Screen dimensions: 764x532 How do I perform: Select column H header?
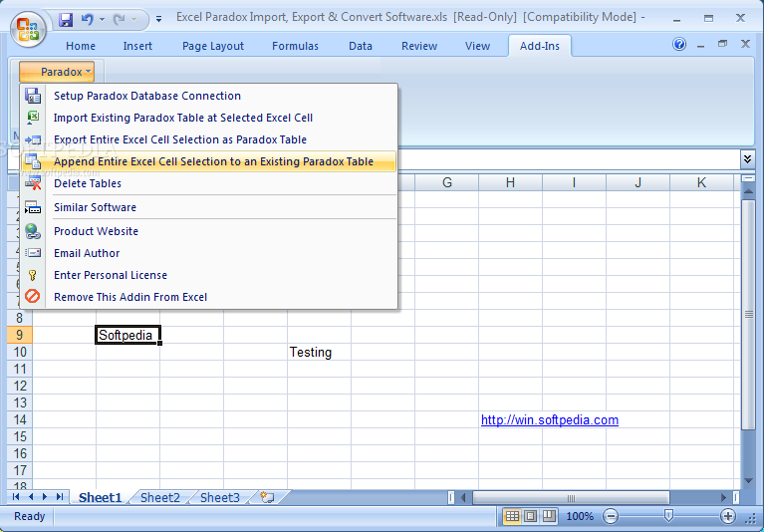click(510, 182)
